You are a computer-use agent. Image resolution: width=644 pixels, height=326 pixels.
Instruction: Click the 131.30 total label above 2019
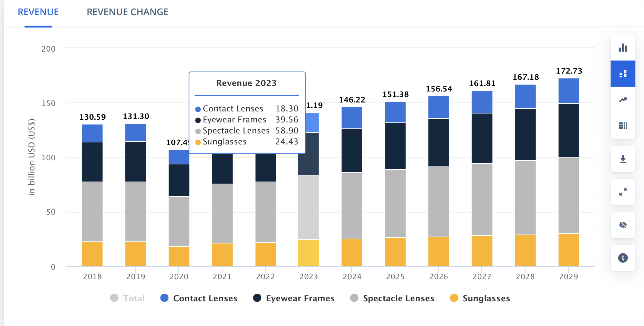pos(136,117)
